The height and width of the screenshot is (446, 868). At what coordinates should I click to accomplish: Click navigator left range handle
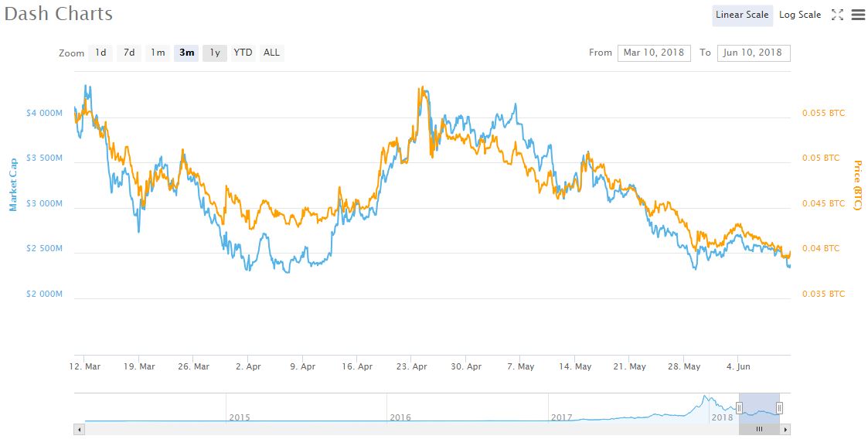(x=739, y=408)
